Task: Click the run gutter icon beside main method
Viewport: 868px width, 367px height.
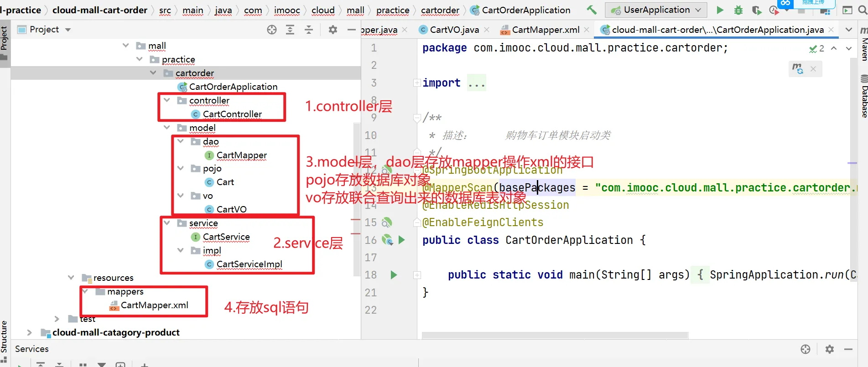Action: tap(394, 275)
